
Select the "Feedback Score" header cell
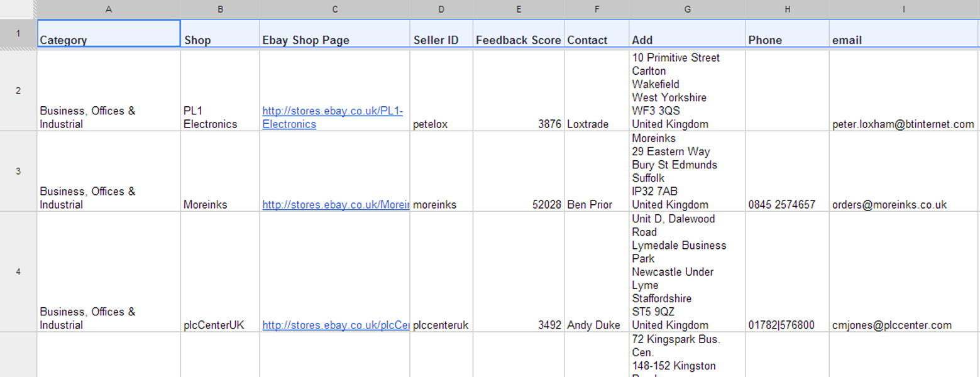pos(518,40)
